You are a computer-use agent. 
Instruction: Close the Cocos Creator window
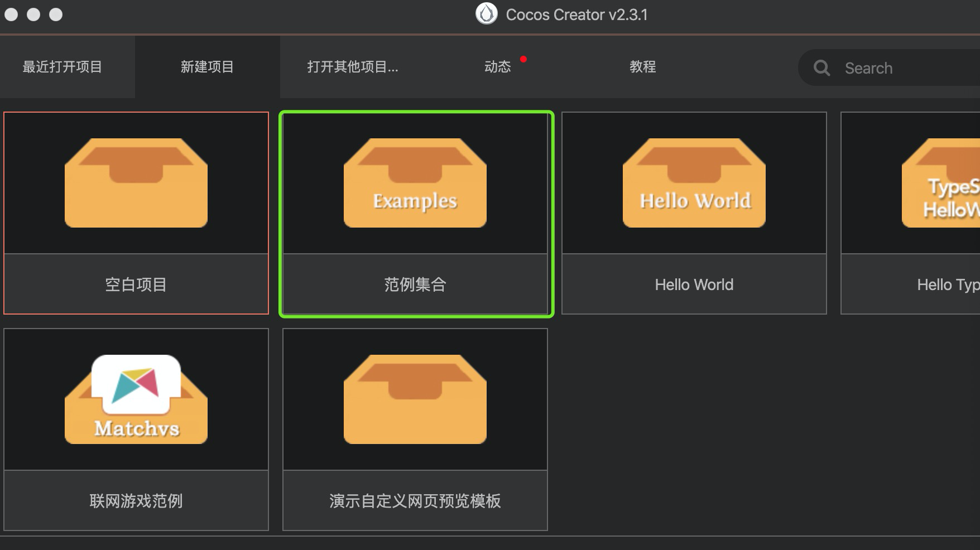[11, 15]
